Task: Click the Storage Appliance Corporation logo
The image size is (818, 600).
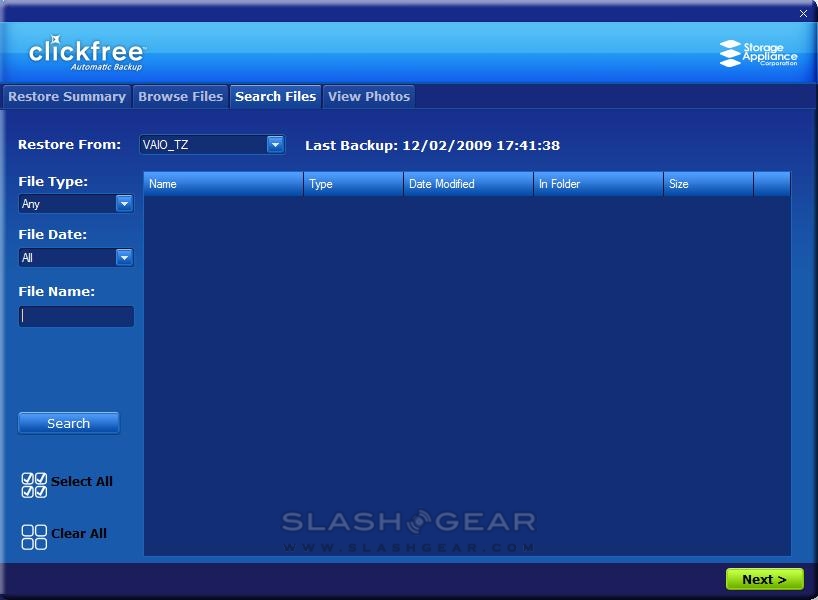Action: click(x=758, y=54)
